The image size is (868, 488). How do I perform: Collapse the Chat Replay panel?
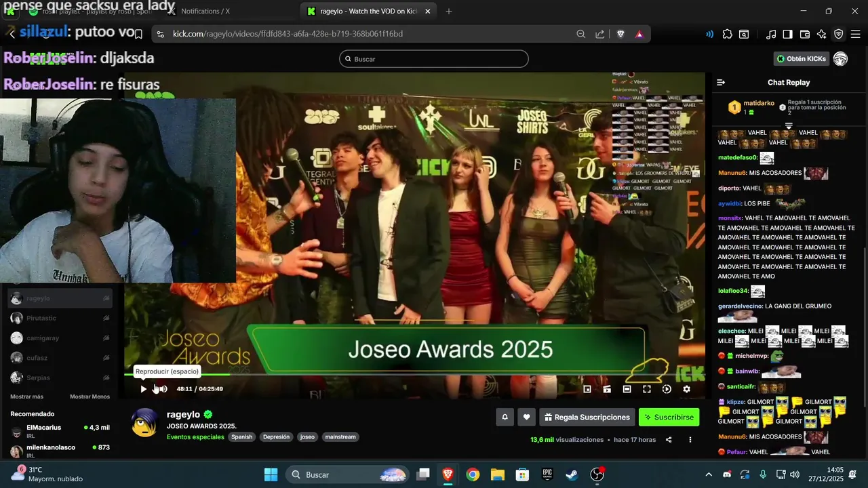tap(721, 83)
